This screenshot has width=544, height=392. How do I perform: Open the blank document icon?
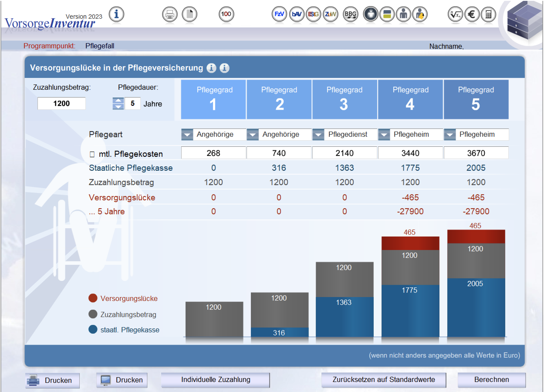[189, 14]
